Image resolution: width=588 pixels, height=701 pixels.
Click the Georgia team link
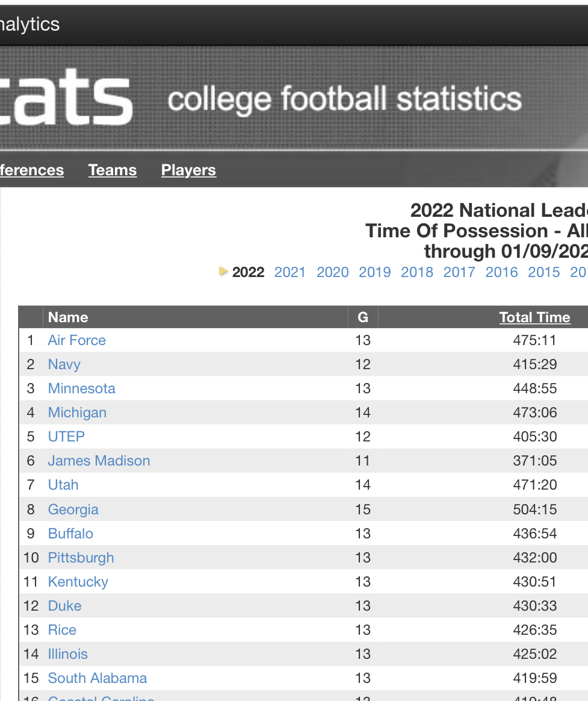point(73,509)
